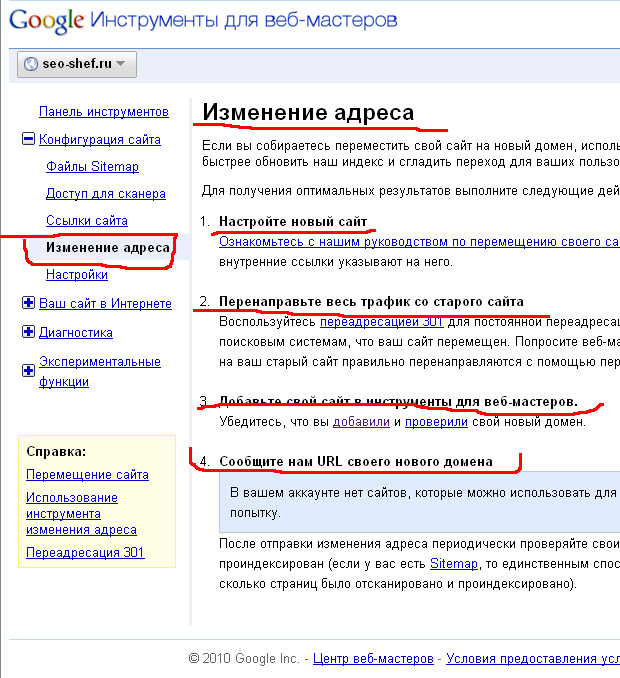Screen dimensions: 620x678
Task: Open the Перемещение сайта help link
Action: coord(87,475)
